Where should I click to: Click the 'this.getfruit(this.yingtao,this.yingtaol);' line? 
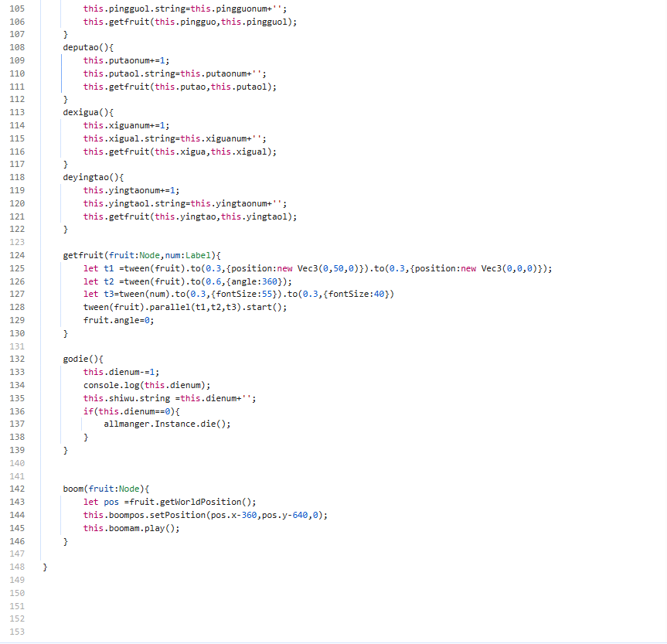190,217
